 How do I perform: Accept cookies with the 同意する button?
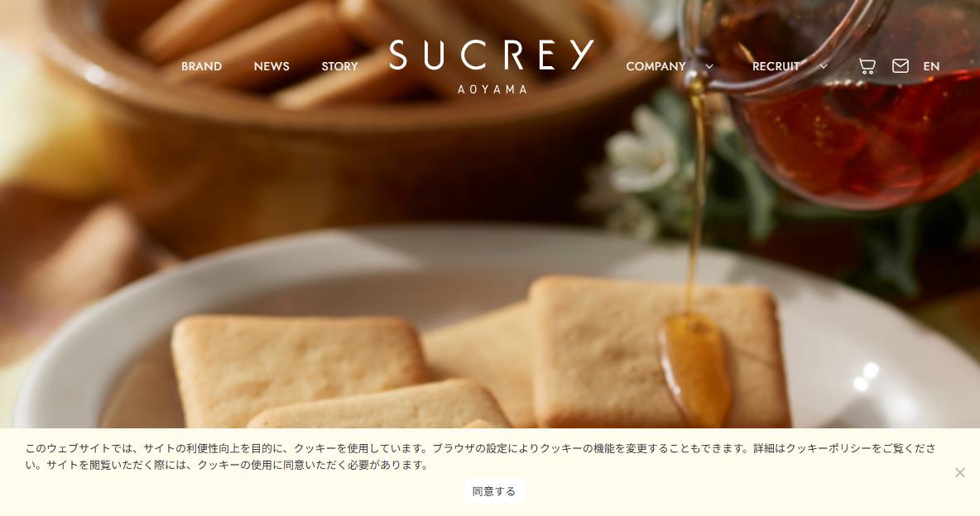[494, 492]
